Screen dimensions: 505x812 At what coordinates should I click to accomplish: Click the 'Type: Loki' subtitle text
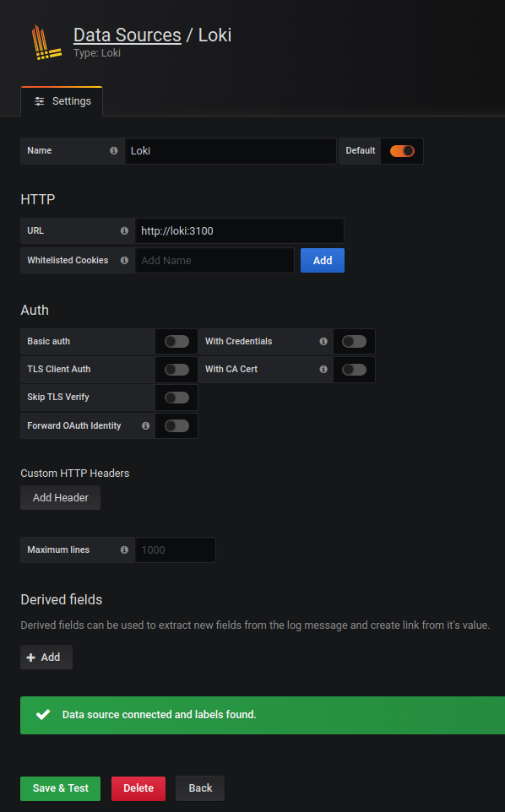(97, 53)
